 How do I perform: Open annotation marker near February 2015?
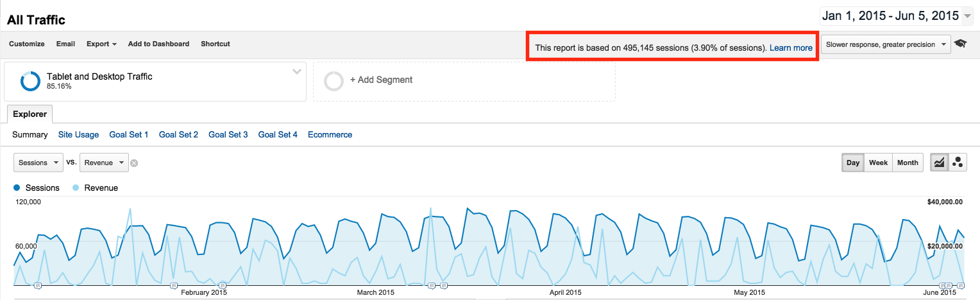click(174, 285)
